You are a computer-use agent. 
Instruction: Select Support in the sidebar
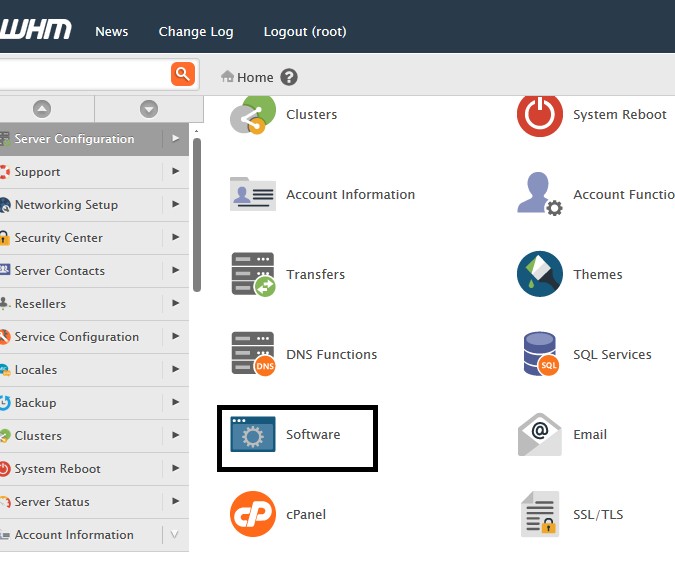point(37,172)
